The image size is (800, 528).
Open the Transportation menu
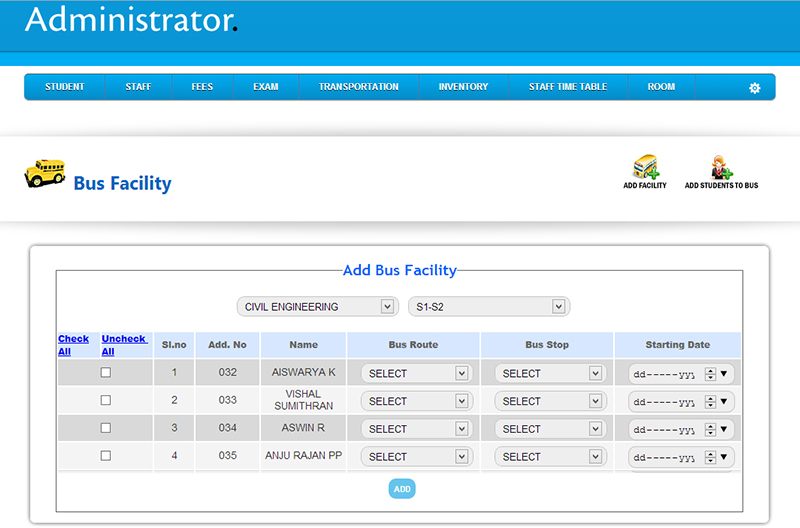click(x=358, y=87)
